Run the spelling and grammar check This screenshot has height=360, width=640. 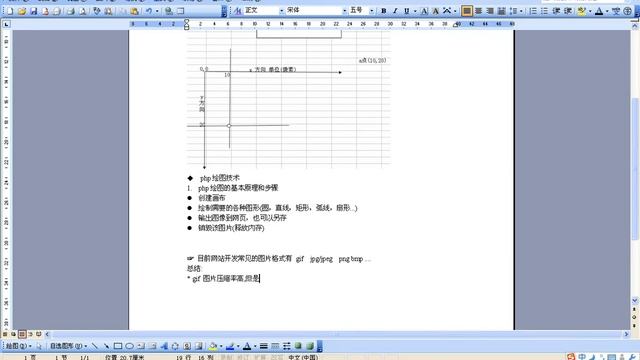click(96, 11)
